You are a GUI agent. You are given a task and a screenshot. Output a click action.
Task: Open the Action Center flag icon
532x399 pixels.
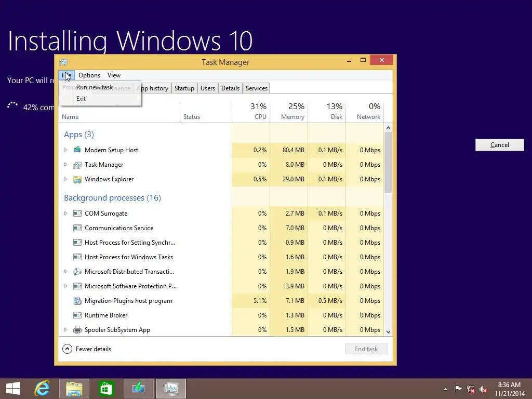[x=458, y=389]
